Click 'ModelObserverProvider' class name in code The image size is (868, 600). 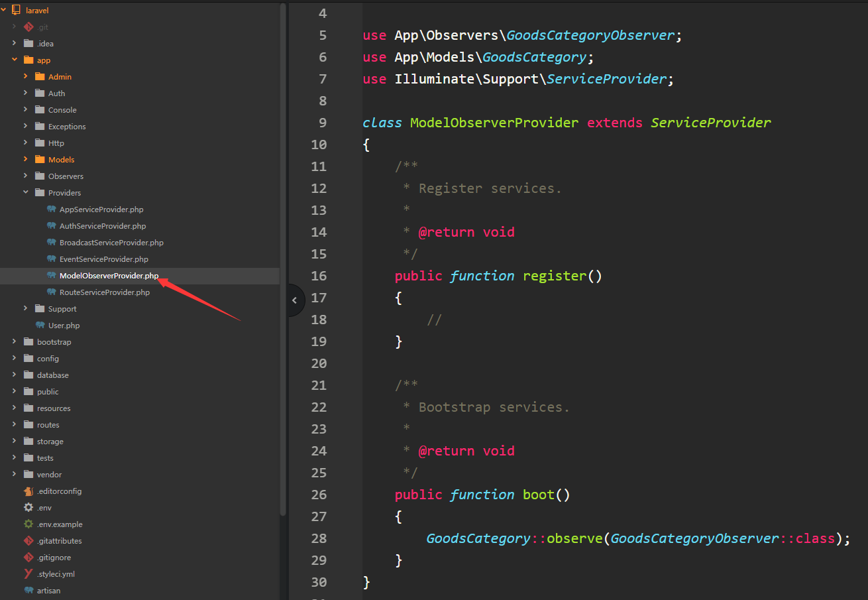point(494,123)
